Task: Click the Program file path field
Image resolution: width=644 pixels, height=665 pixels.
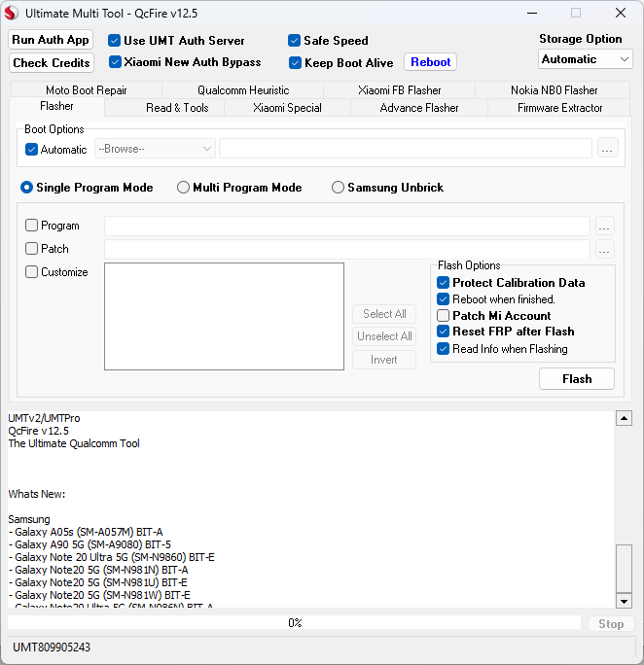Action: coord(346,226)
